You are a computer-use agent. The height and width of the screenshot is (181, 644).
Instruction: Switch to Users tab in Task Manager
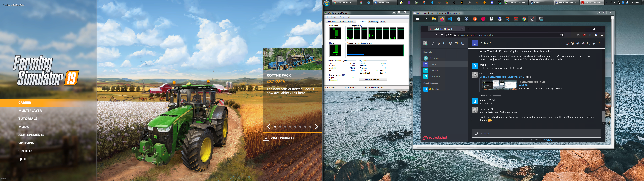(x=382, y=22)
